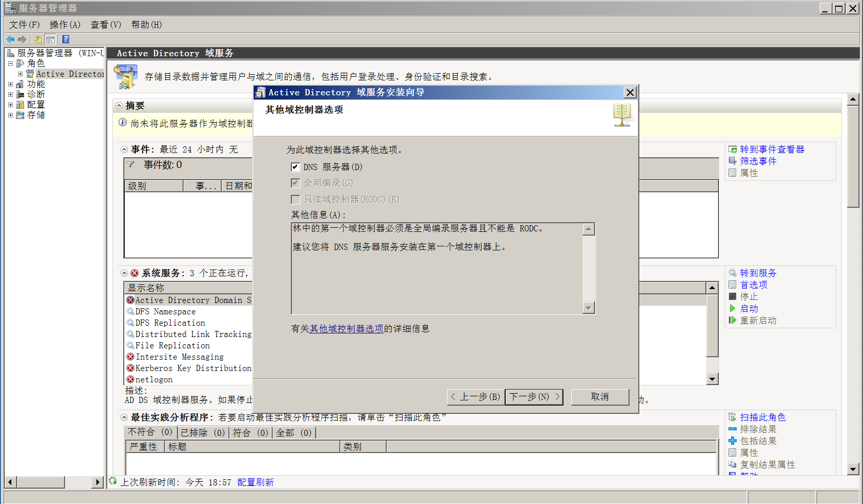
Task: Open the 操作(A) menu
Action: [65, 25]
